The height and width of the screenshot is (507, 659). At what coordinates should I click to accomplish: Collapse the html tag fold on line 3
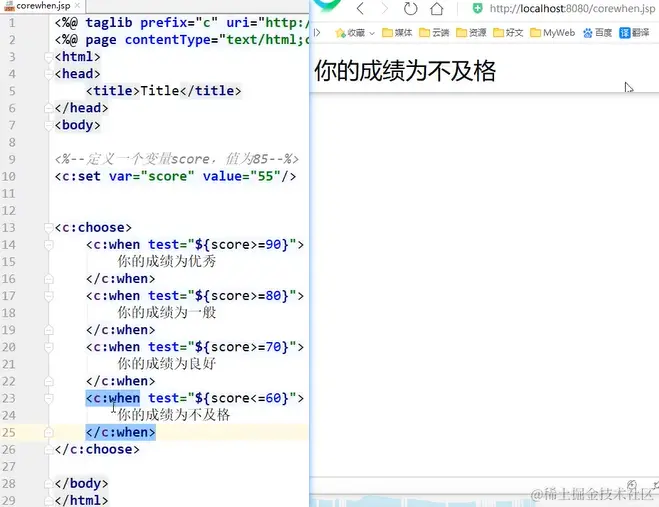point(48,57)
